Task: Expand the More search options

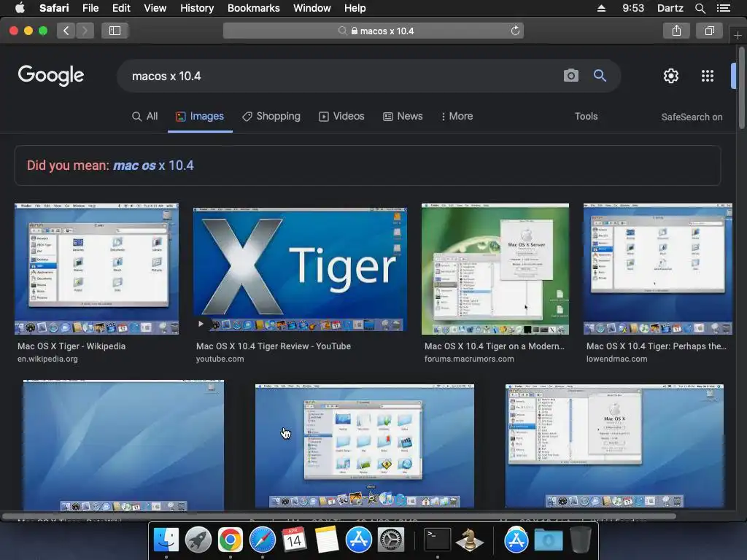Action: click(457, 116)
